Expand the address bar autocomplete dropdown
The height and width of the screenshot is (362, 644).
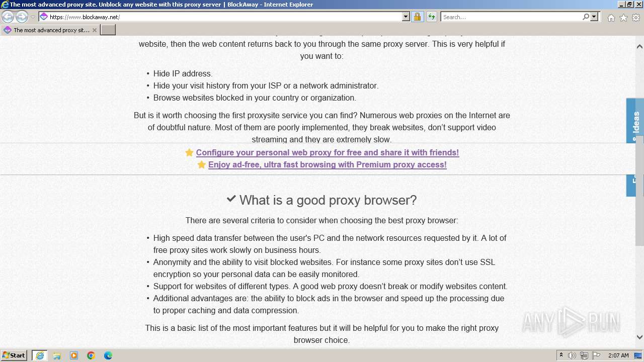point(406,17)
